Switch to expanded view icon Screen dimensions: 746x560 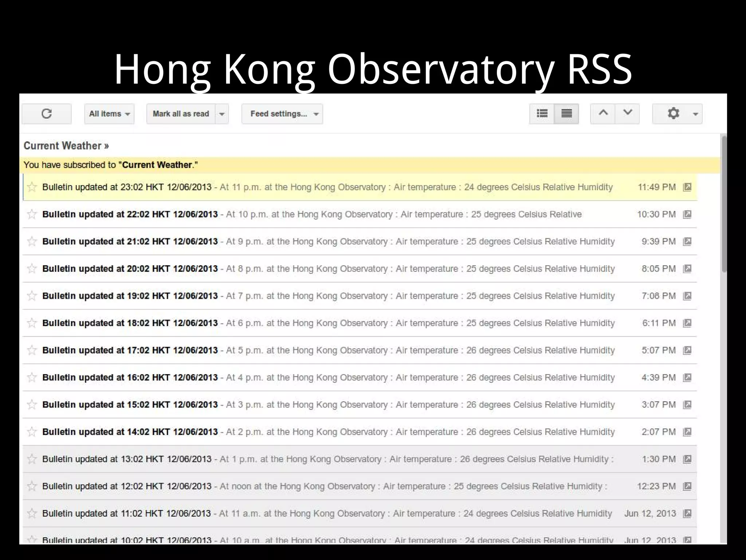(566, 114)
